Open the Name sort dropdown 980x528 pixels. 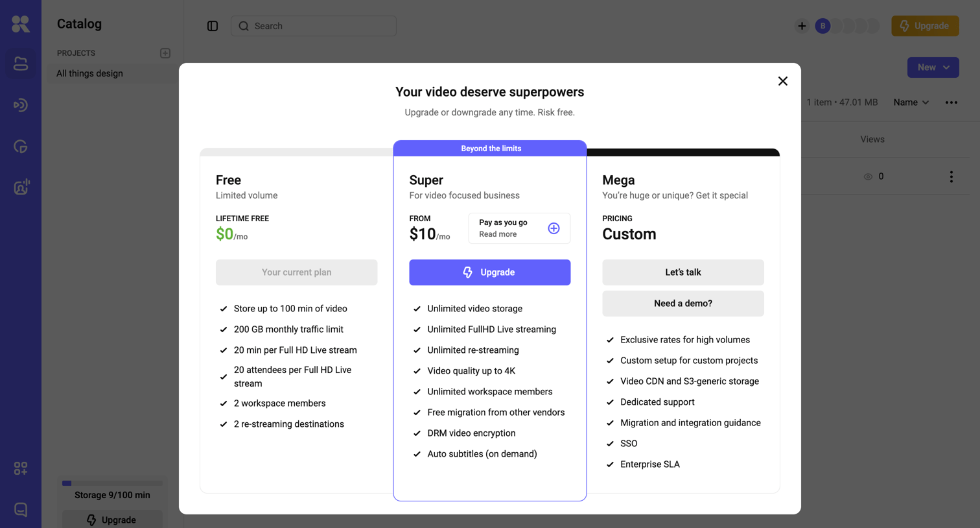(x=911, y=102)
